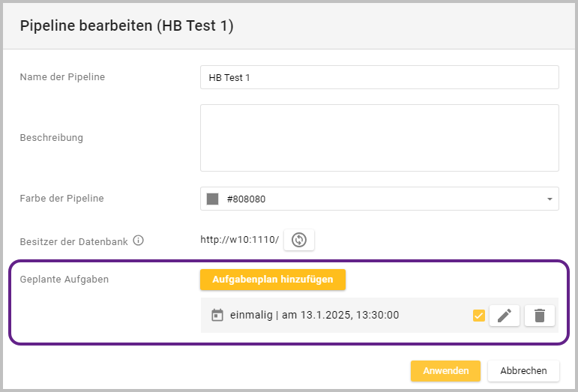Click the Farbe der Pipeline label
The height and width of the screenshot is (392, 578).
click(61, 199)
